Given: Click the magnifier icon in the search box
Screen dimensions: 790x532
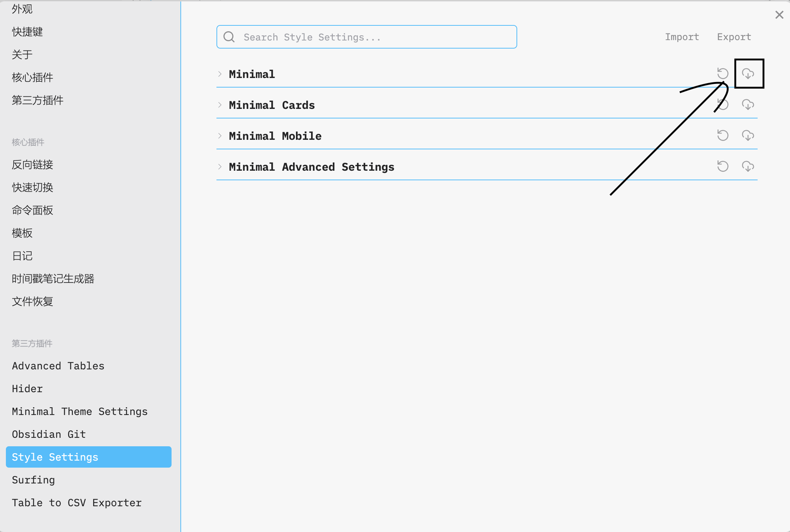Looking at the screenshot, I should click(229, 37).
